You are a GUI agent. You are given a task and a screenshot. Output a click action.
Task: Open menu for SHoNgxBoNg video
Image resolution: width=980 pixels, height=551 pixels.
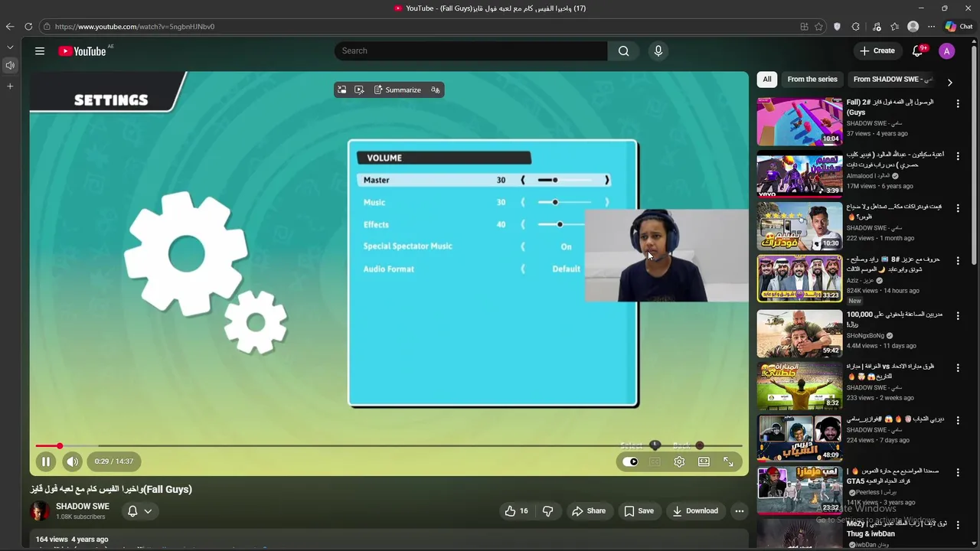(958, 316)
